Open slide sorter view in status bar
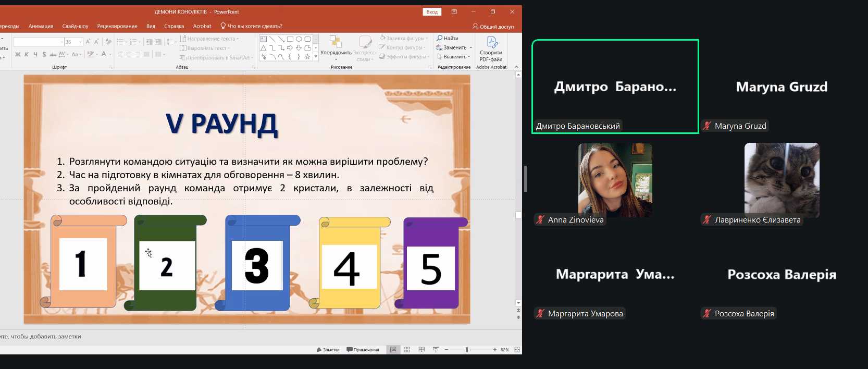Image resolution: width=868 pixels, height=369 pixels. (x=407, y=350)
